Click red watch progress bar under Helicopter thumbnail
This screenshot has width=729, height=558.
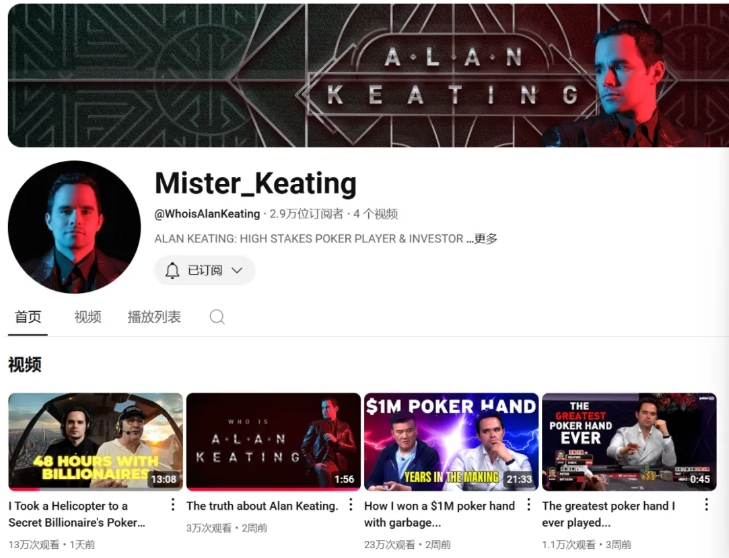[24, 489]
